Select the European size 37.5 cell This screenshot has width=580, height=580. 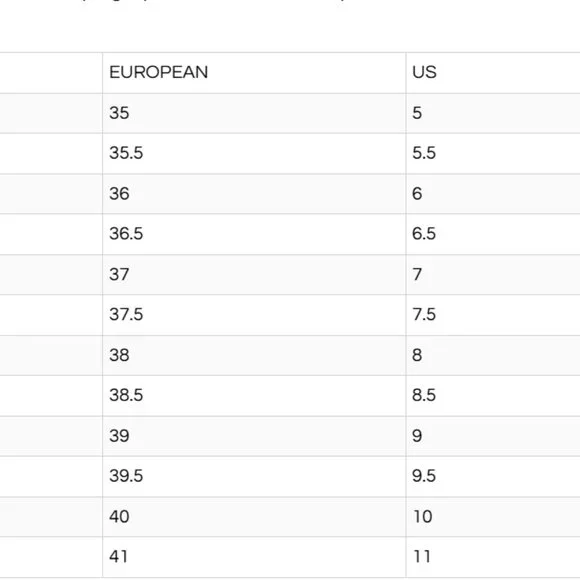coord(254,315)
